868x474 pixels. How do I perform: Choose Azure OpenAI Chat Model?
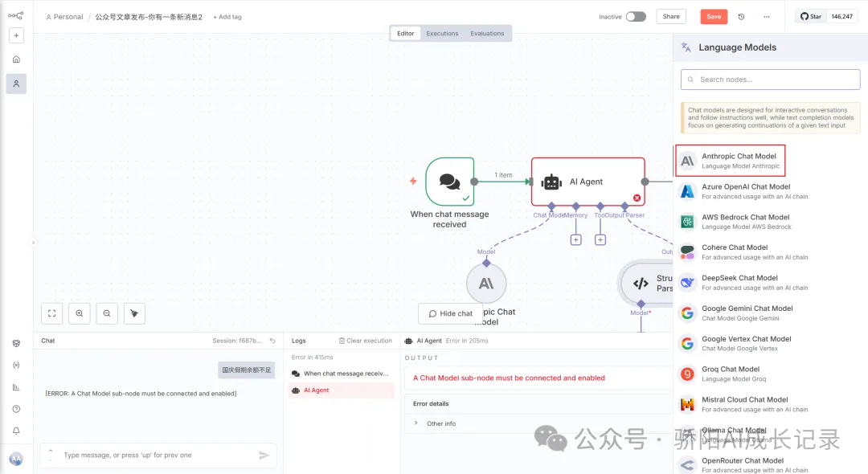[x=770, y=191]
